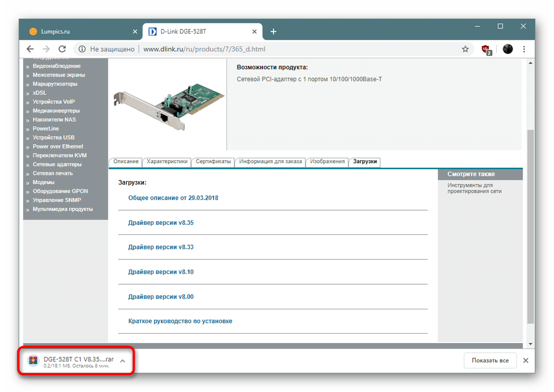Open the Chrome three-dot menu
The height and width of the screenshot is (392, 554).
(x=524, y=49)
